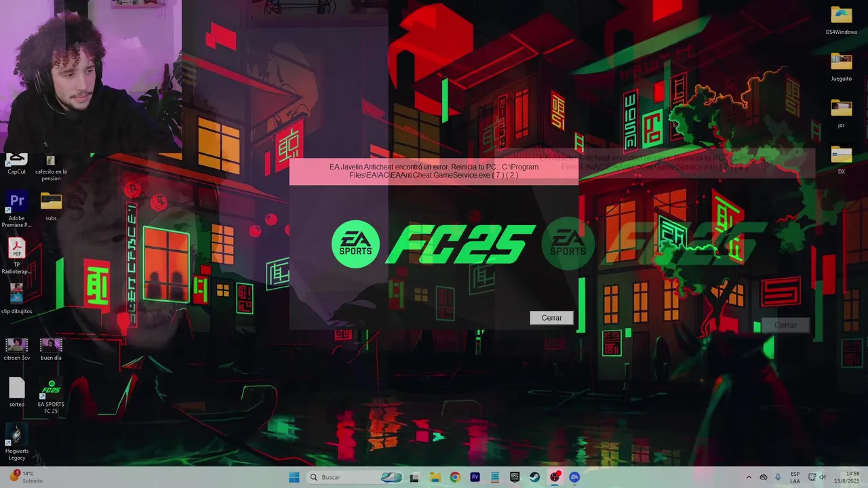
Task: Click the faded Cerrar button of the ghost dialog
Action: coord(785,325)
